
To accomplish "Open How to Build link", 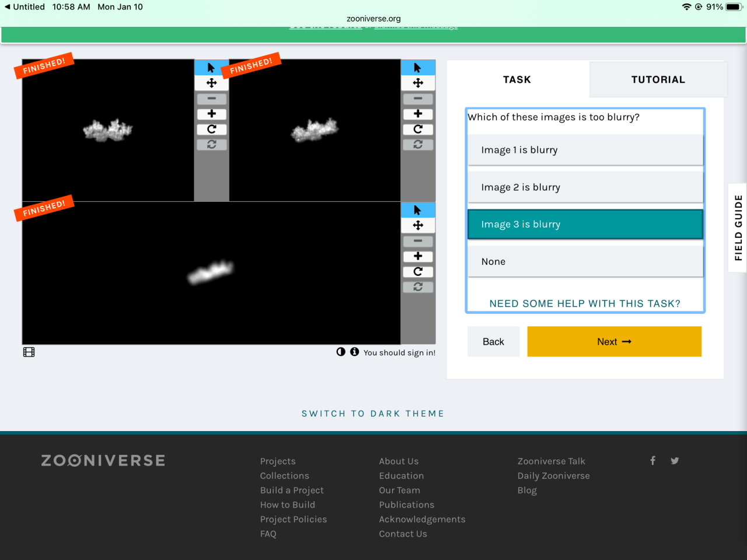I will pos(288,505).
